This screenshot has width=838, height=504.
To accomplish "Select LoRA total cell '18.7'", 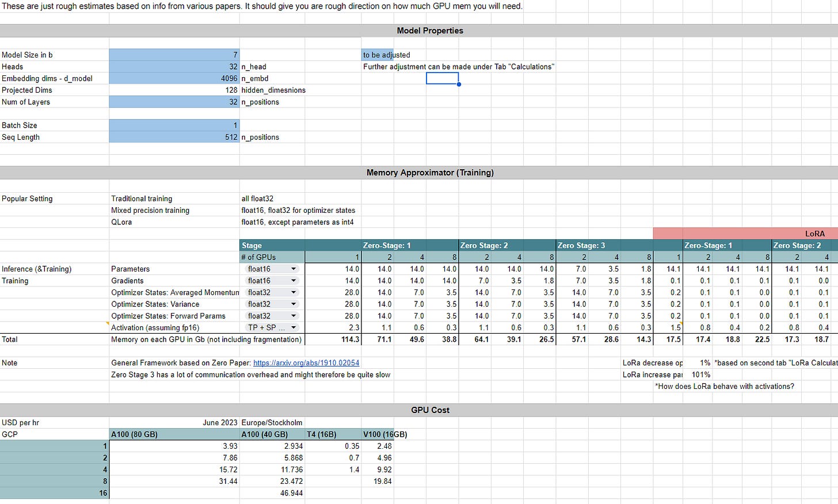I will pos(816,339).
